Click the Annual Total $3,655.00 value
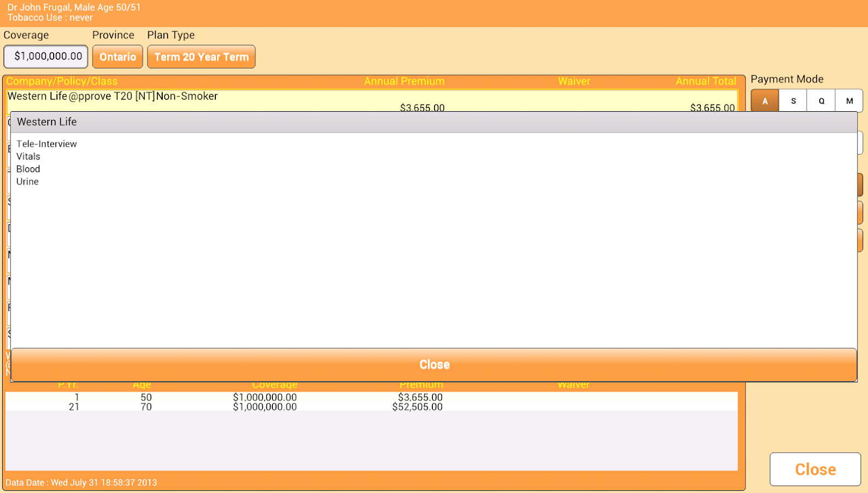Screen dimensions: 868x493 (x=712, y=107)
